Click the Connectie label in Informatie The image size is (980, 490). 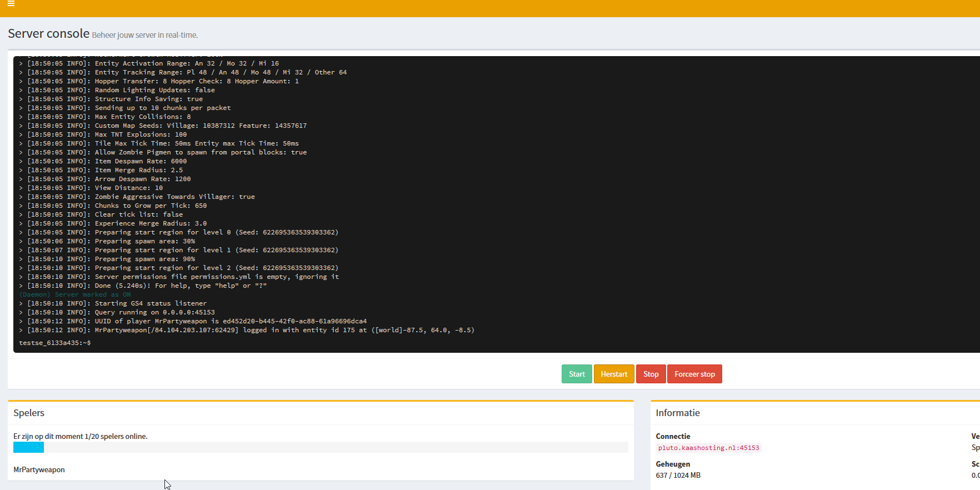click(673, 436)
